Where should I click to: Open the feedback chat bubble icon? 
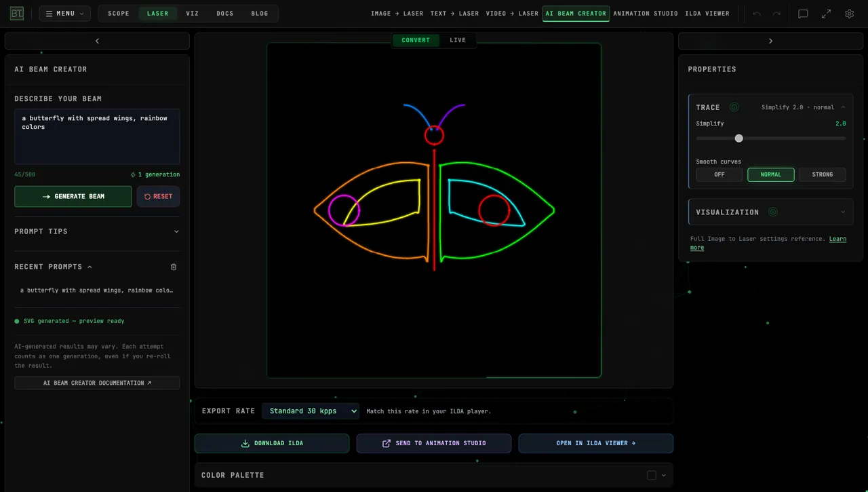[803, 14]
